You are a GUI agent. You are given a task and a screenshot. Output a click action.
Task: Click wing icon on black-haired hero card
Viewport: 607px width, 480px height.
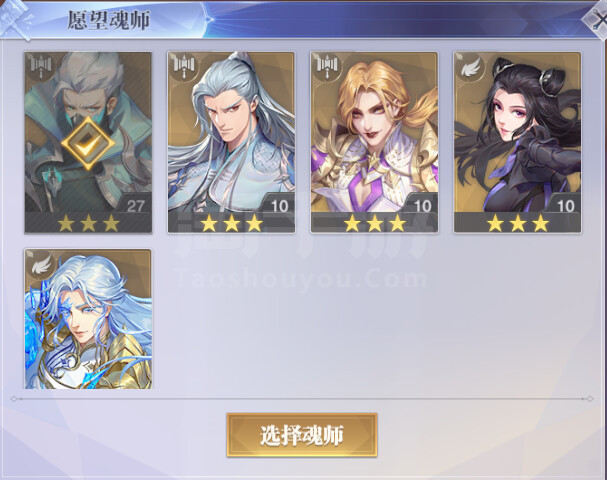pyautogui.click(x=471, y=67)
